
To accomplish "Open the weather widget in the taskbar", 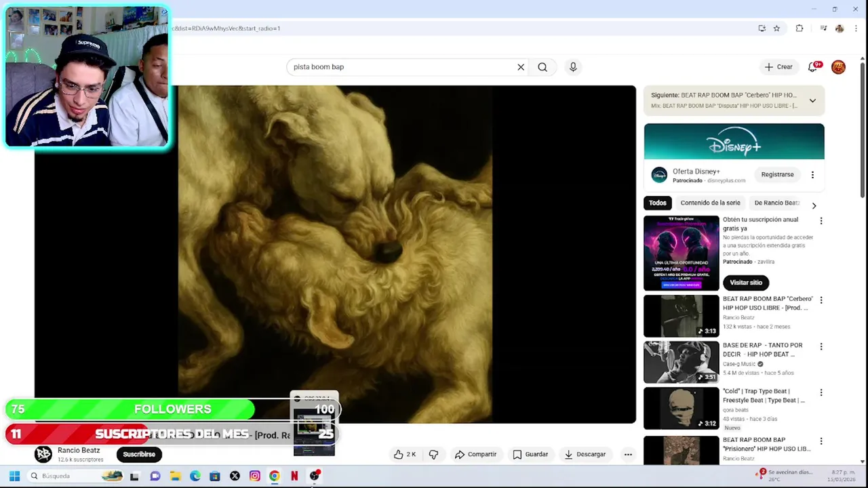I will coord(785,476).
